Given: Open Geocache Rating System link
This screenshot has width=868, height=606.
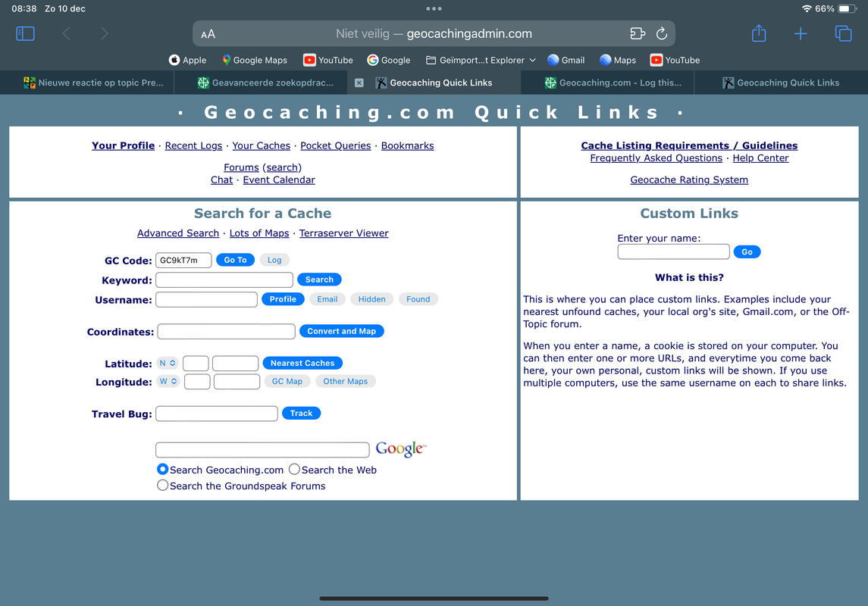Looking at the screenshot, I should click(689, 180).
